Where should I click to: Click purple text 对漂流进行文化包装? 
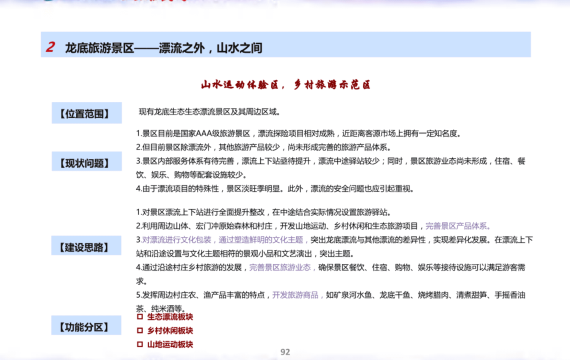tap(177, 240)
